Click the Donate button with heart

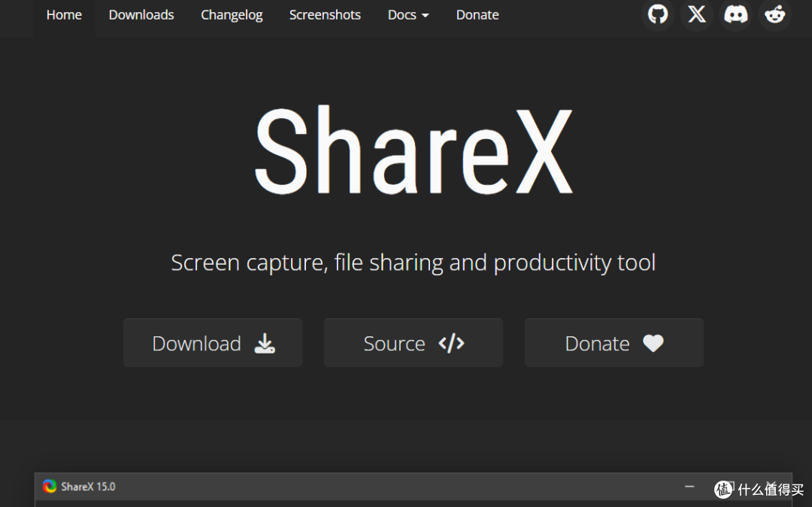point(614,343)
